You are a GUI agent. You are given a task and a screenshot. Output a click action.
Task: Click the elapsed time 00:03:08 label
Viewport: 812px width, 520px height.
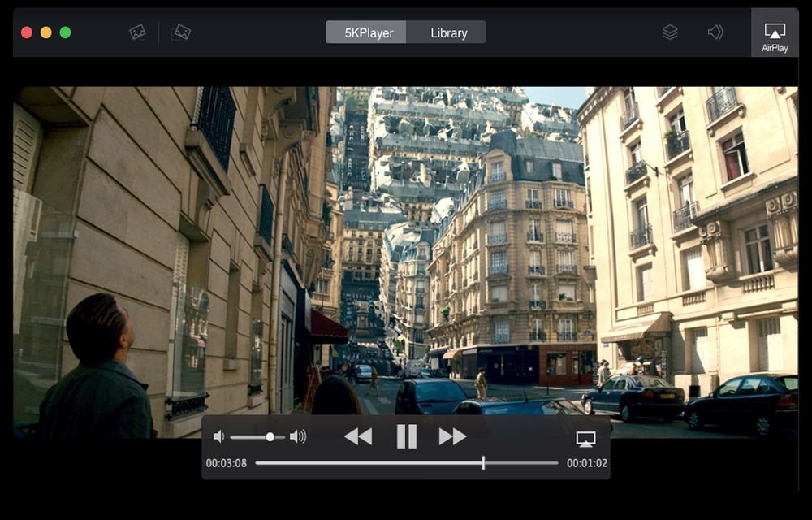[226, 464]
